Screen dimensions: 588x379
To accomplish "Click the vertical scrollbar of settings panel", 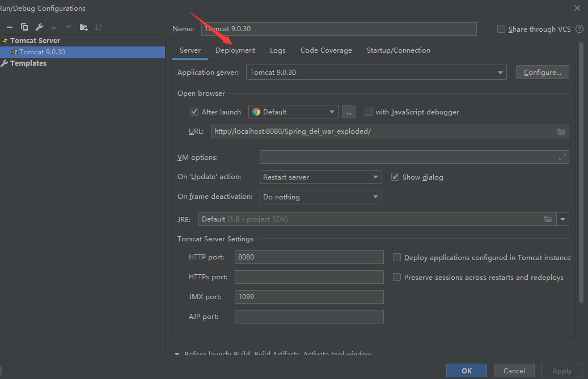I will click(581, 172).
